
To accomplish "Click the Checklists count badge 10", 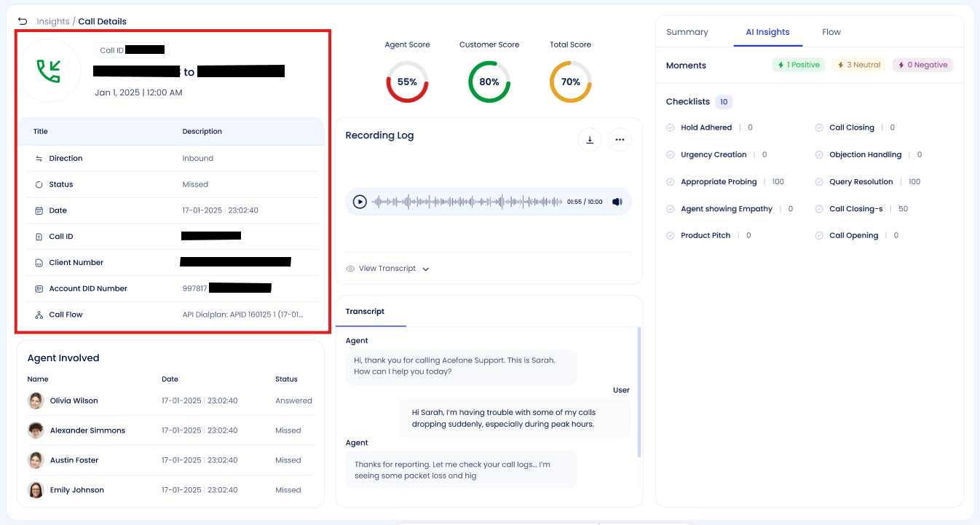I will pos(724,102).
